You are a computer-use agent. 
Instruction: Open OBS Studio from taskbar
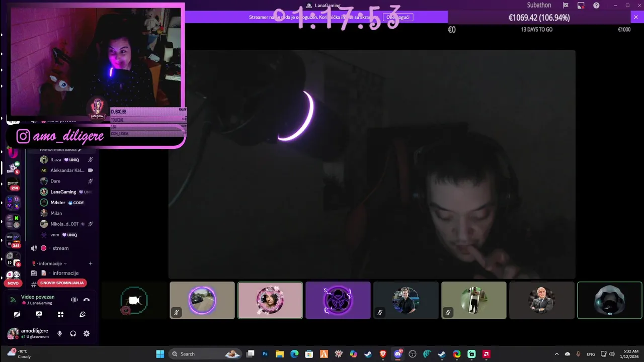(413, 354)
